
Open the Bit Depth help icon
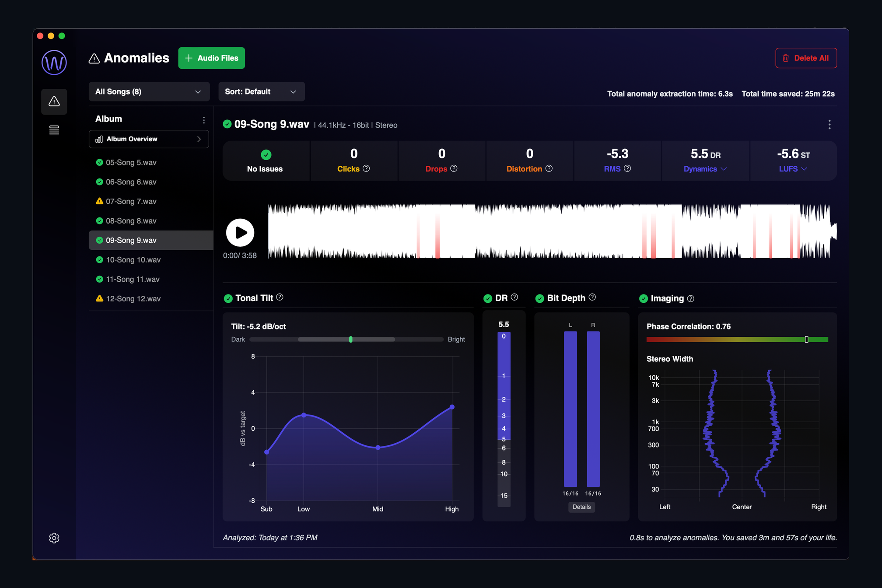click(592, 297)
